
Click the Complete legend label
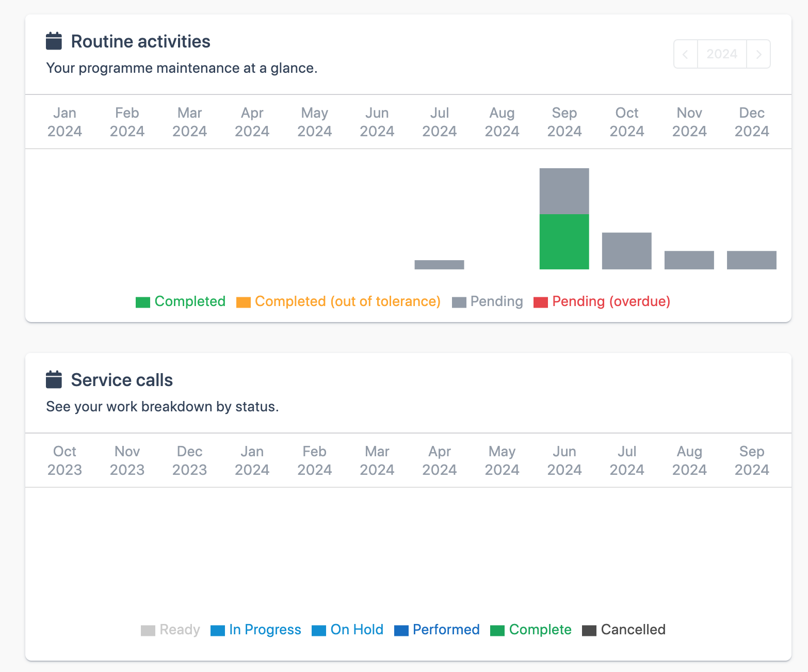(x=540, y=630)
